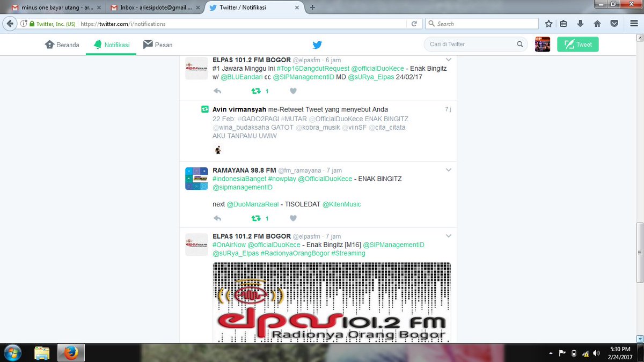Viewport: 644px width, 362px height.
Task: Open volume control in tray
Action: point(597,353)
